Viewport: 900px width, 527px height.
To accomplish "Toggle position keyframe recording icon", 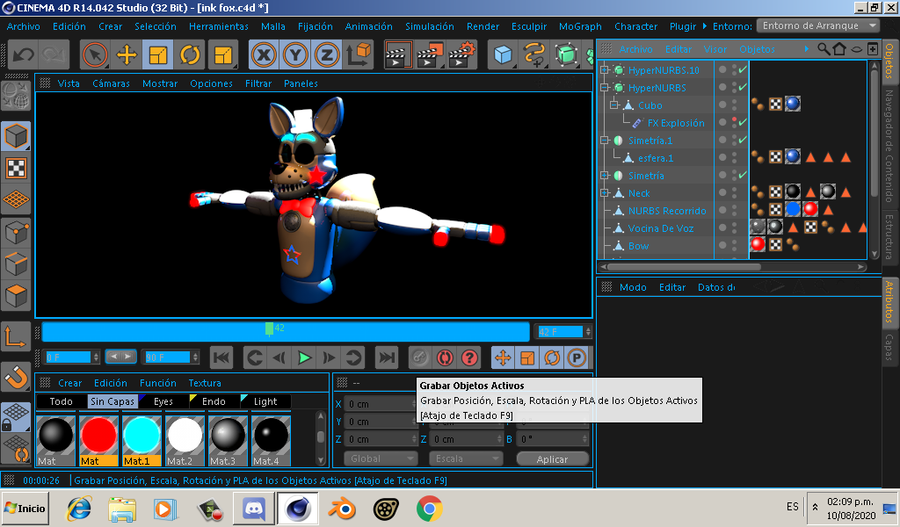I will [x=503, y=358].
